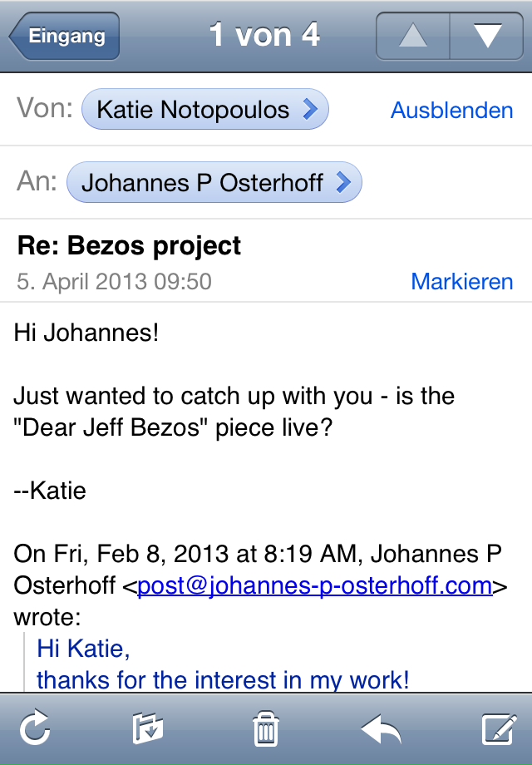Open chevron on Johannes P Osterhoff recipient chip
The image size is (532, 765).
(x=342, y=183)
